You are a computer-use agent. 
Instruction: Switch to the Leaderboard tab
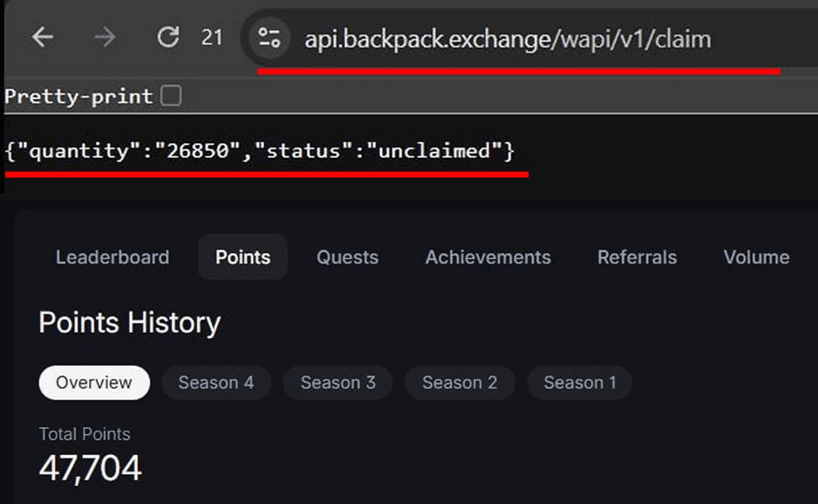pos(112,257)
